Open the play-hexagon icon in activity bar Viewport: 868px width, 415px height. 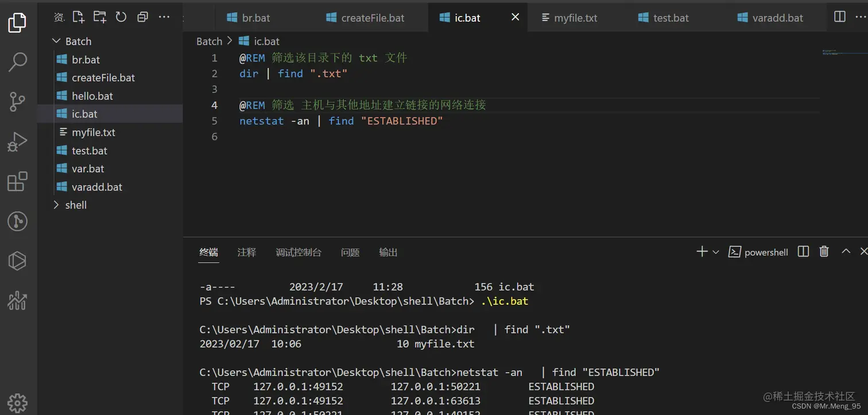(17, 261)
